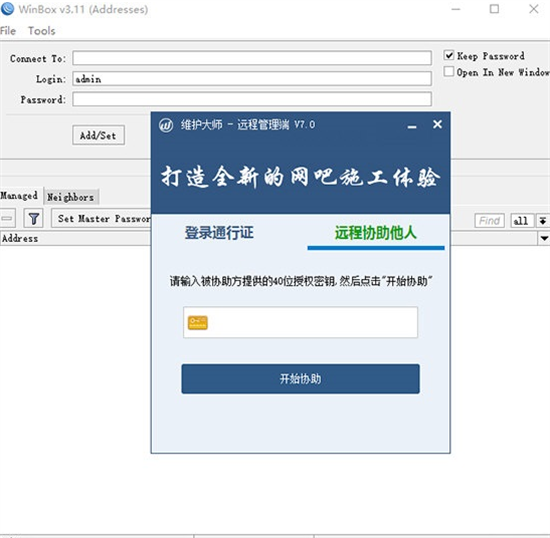Open the 'all' filter dropdown arrow
This screenshot has height=538, width=550.
[x=543, y=221]
